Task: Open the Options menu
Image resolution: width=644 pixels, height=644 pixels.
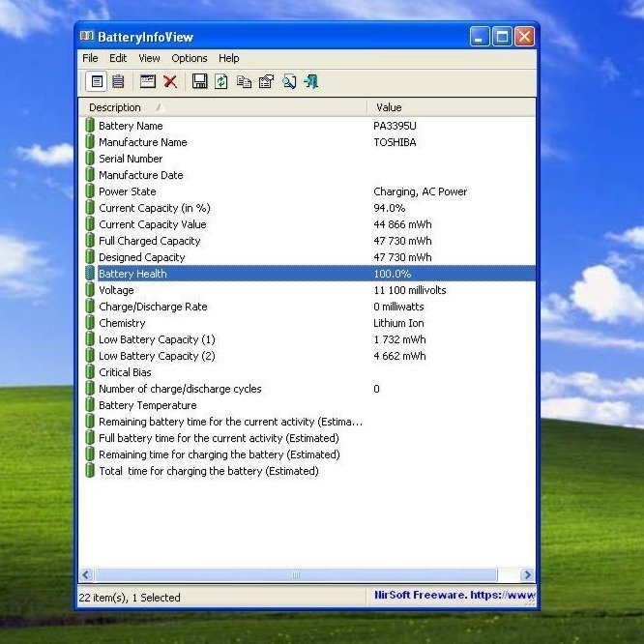Action: coord(190,58)
